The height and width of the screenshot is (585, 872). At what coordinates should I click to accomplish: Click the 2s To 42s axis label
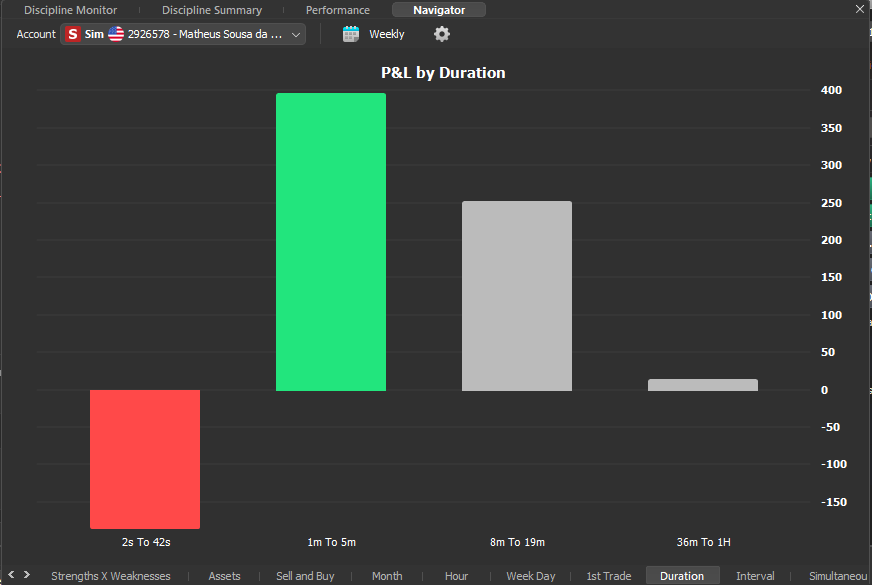[146, 542]
